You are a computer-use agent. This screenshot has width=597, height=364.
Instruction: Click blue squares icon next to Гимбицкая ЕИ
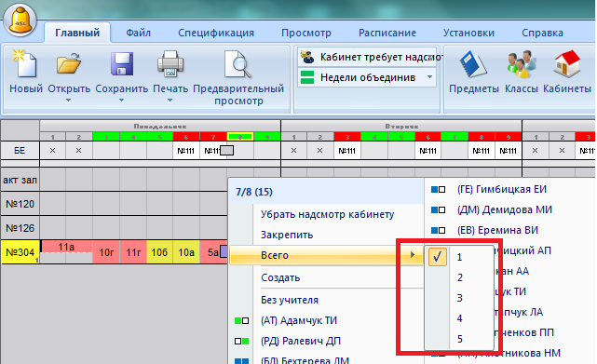click(439, 189)
